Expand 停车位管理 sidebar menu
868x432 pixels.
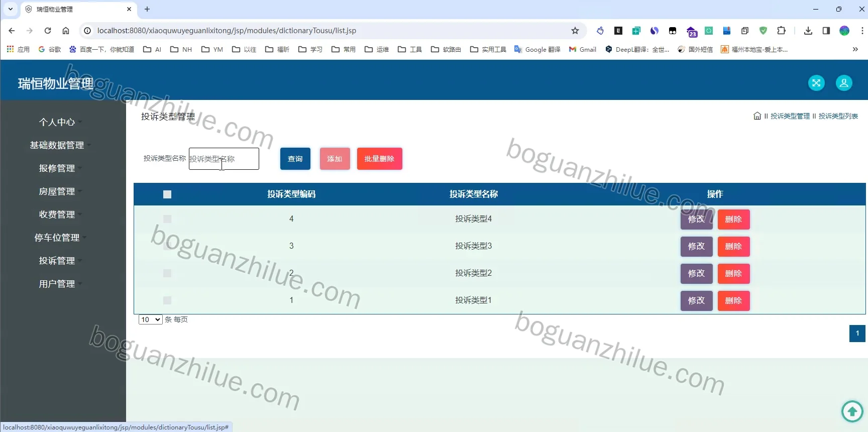[x=57, y=238]
